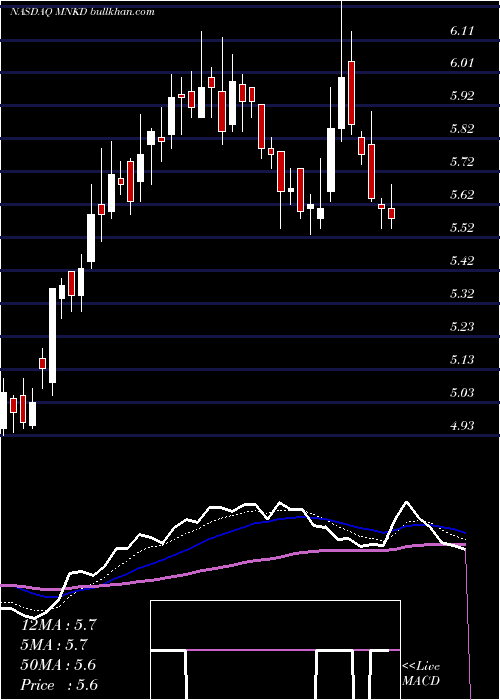
Task: Click the 5.13 price axis label
Action: point(462,360)
